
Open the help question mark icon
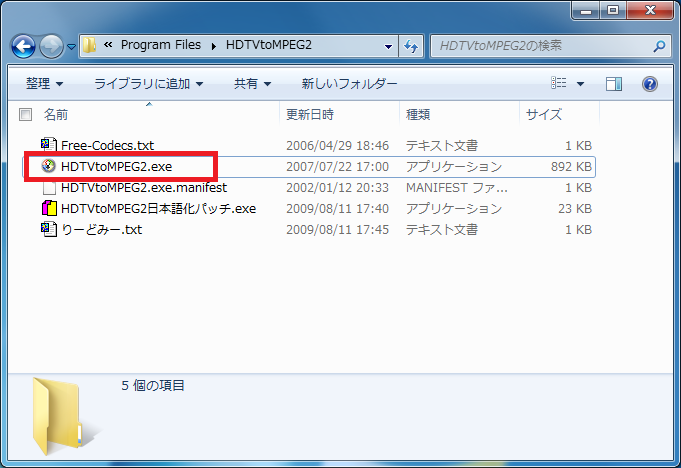pos(649,84)
